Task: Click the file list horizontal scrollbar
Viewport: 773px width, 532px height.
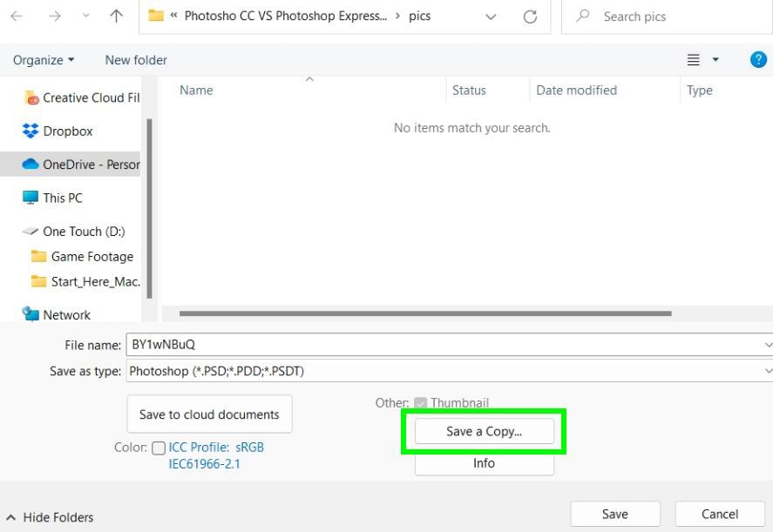Action: point(425,313)
